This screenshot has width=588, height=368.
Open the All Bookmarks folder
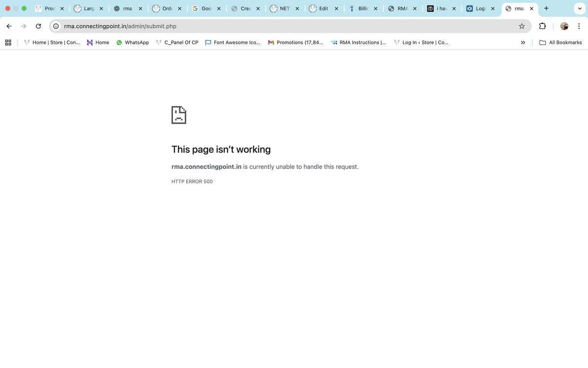click(561, 43)
